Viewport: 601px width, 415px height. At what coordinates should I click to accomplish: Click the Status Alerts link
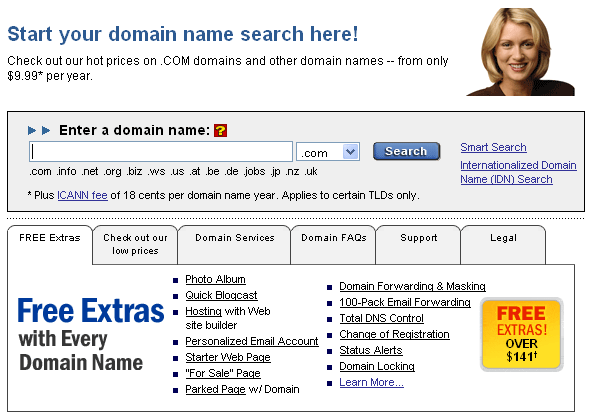click(x=371, y=350)
